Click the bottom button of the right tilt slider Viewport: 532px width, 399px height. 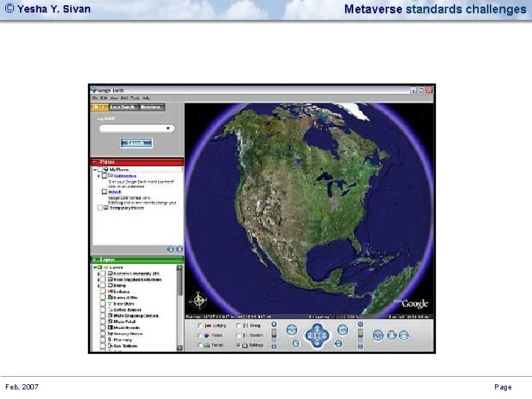[x=361, y=347]
